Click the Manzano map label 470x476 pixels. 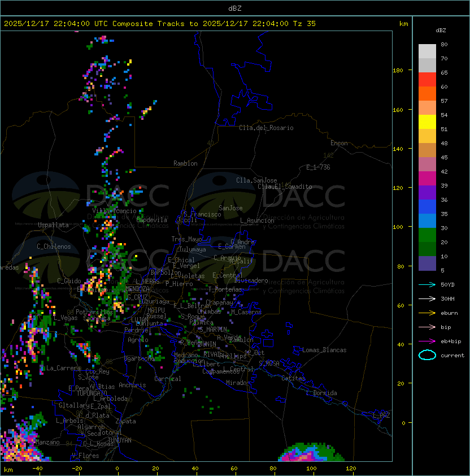point(47,442)
